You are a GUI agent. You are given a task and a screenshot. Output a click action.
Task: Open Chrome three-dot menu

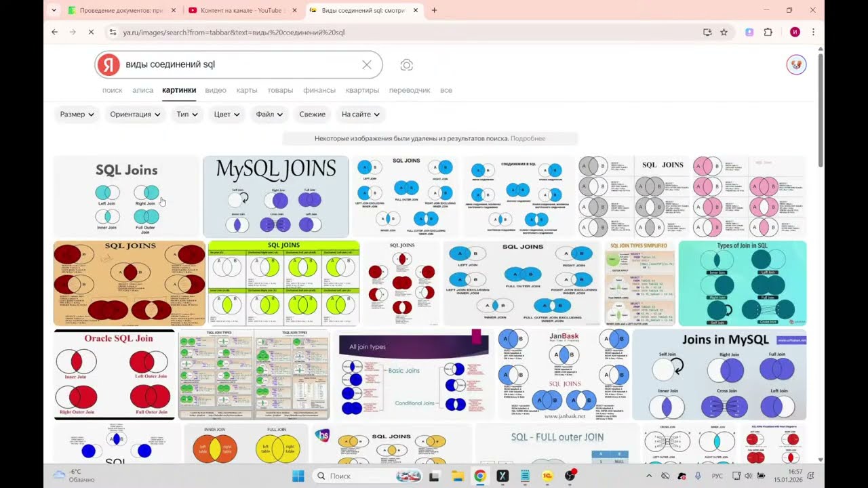click(x=813, y=32)
